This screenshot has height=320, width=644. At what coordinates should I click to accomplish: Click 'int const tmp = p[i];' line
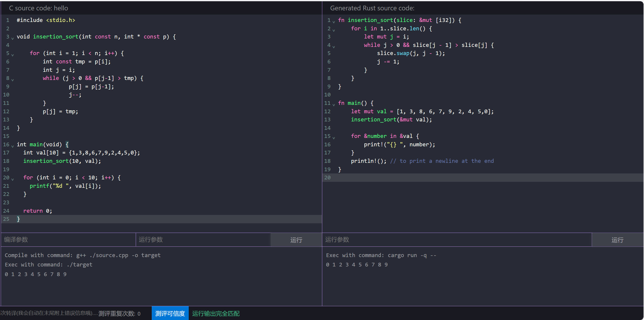click(x=77, y=62)
